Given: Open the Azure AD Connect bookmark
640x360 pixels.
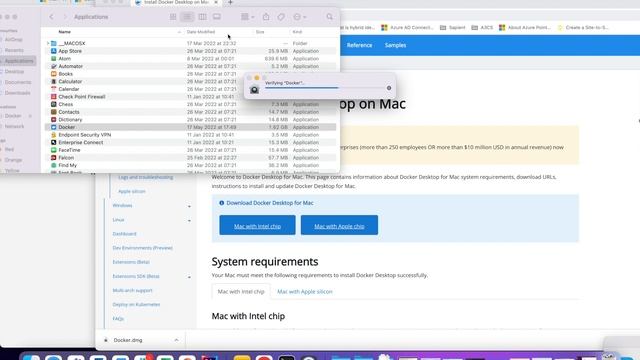Looking at the screenshot, I should click(x=407, y=28).
